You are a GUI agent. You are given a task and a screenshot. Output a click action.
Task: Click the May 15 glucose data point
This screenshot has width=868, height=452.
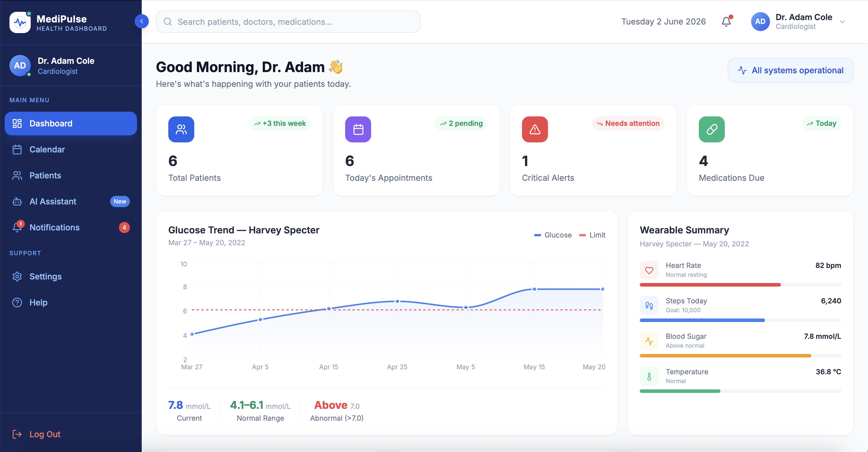(x=534, y=289)
